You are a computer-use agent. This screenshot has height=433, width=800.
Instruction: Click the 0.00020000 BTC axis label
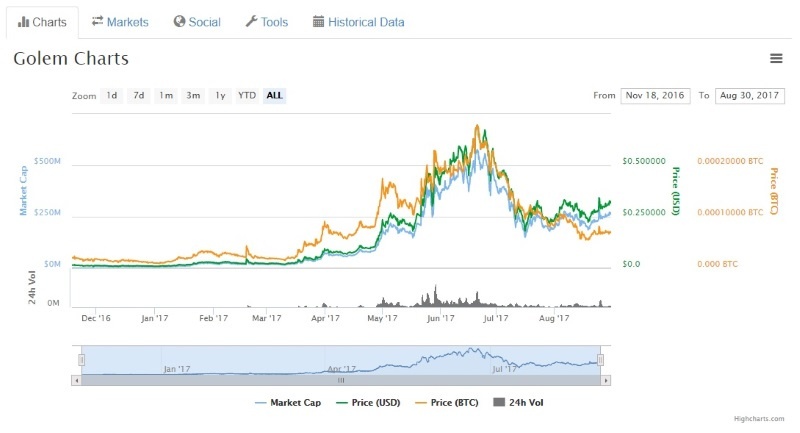click(730, 161)
